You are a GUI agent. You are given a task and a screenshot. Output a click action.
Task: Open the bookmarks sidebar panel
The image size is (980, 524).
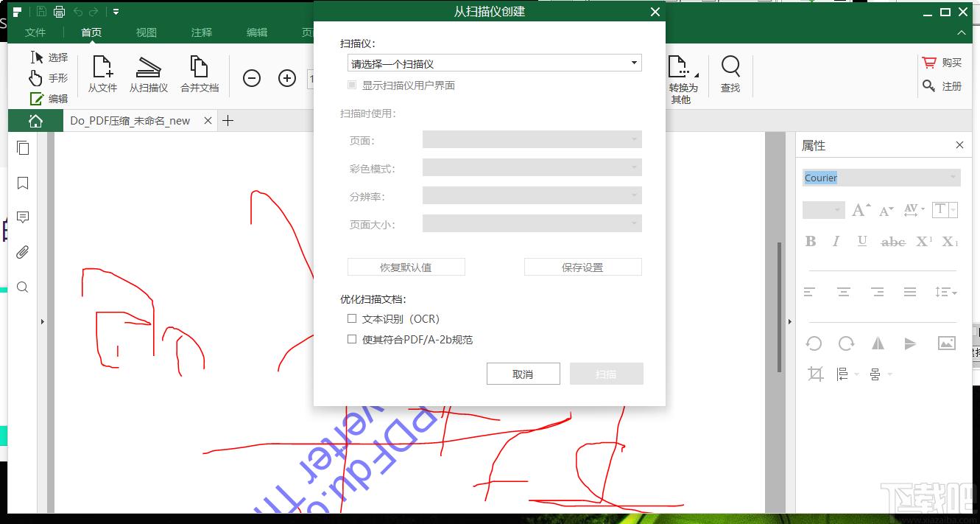(23, 183)
